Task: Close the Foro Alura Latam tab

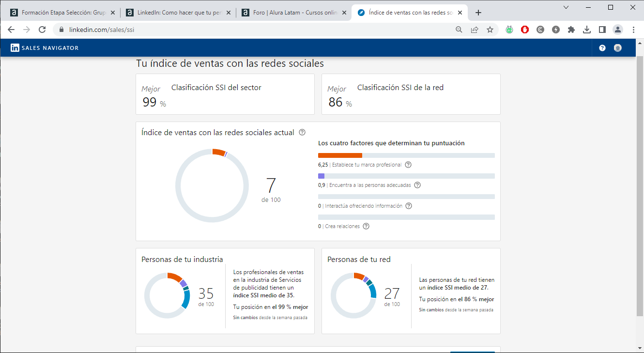Action: point(344,13)
